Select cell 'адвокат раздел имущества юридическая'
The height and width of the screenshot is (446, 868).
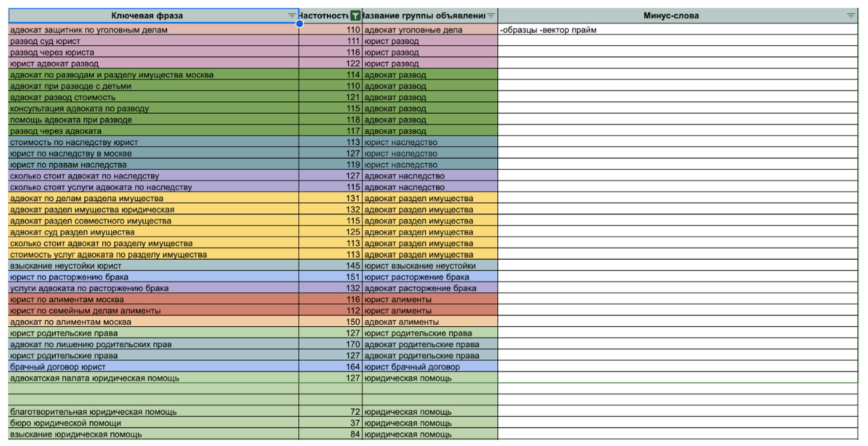pos(154,210)
